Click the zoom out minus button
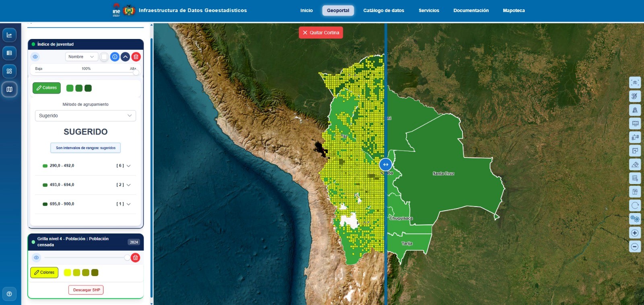 635,247
